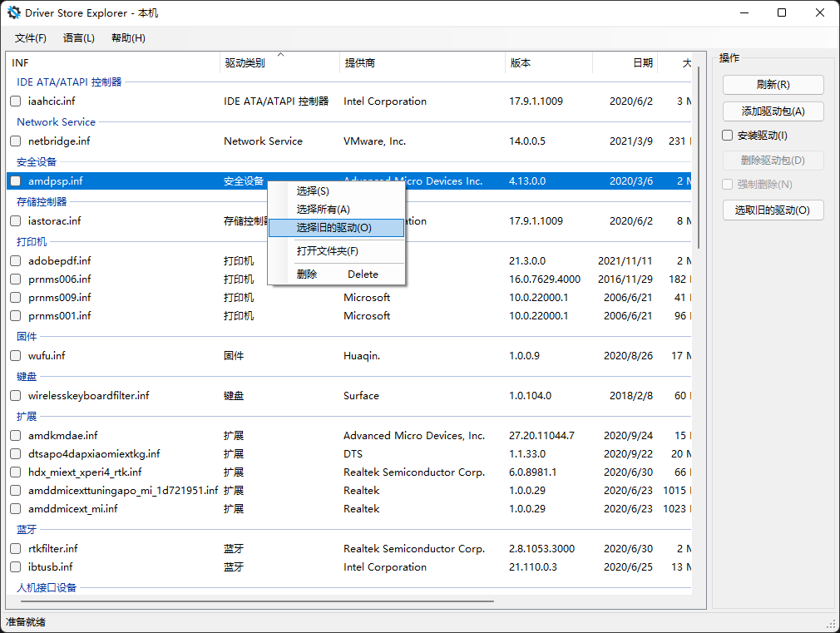This screenshot has width=840, height=633.
Task: Click 删除 Delete in the context menu
Action: click(337, 274)
